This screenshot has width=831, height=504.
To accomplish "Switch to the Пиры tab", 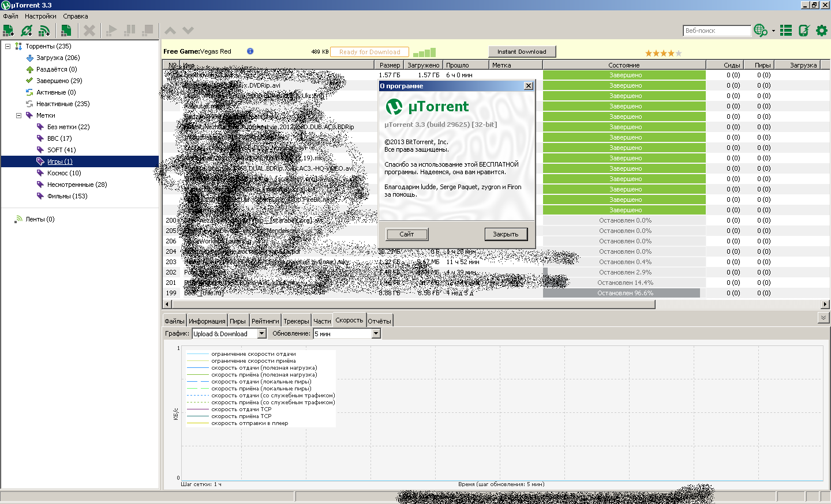I will tap(238, 321).
